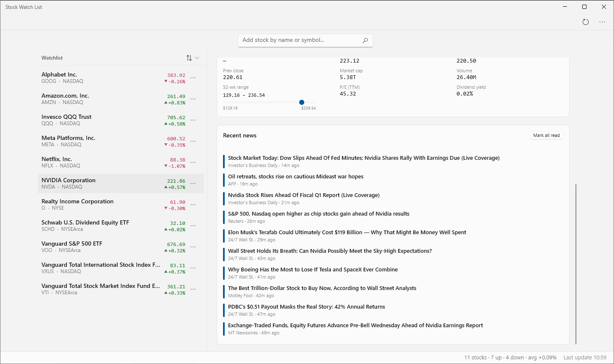Screen dimensions: 614x364
Task: Click the Recent news heading
Action: click(x=240, y=136)
